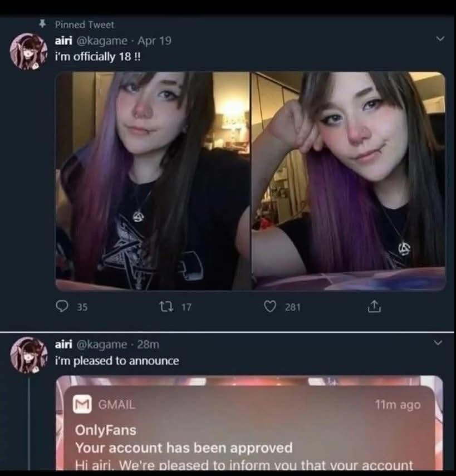
Task: Open the right photo in pinned tweet
Action: (349, 181)
